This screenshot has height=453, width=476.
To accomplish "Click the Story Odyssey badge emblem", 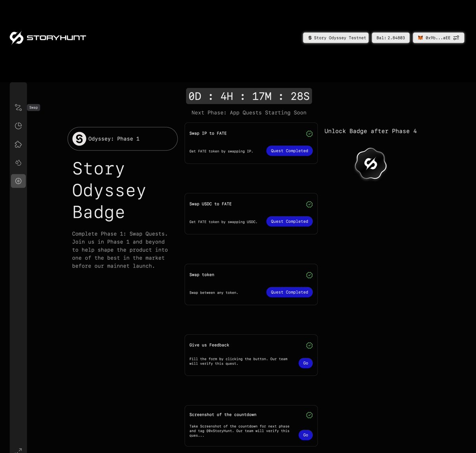I will pyautogui.click(x=370, y=164).
